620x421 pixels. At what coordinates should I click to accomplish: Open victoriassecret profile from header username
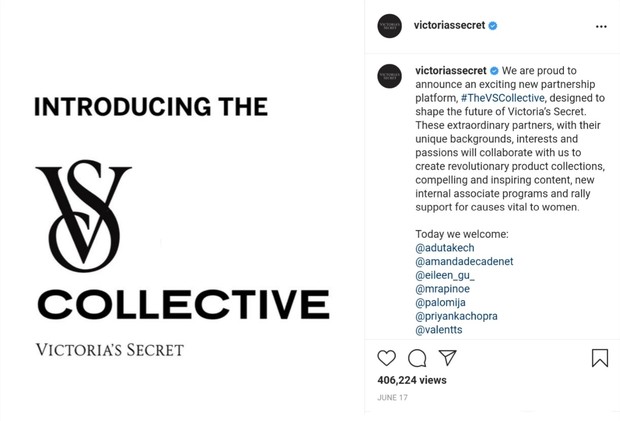450,26
